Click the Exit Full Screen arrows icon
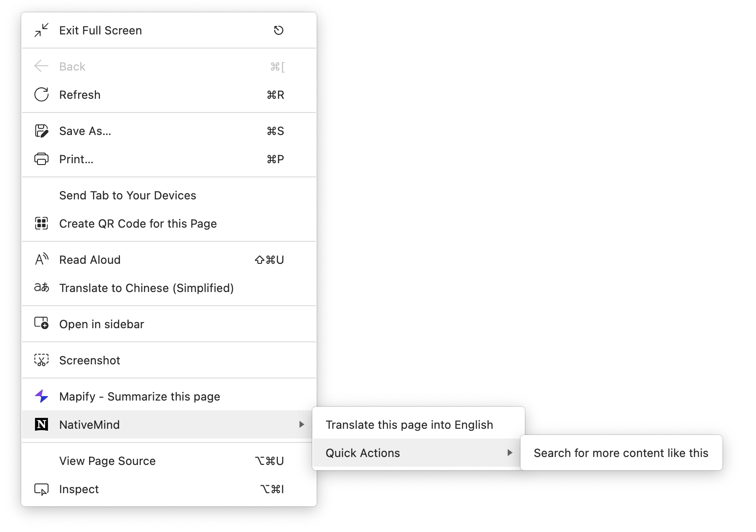Viewport: 756px width, 532px height. point(41,30)
